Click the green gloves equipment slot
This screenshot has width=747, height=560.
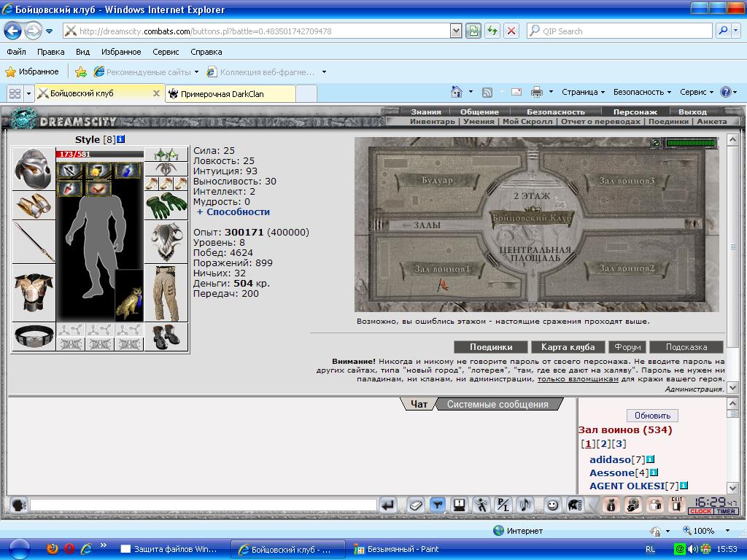pos(166,205)
